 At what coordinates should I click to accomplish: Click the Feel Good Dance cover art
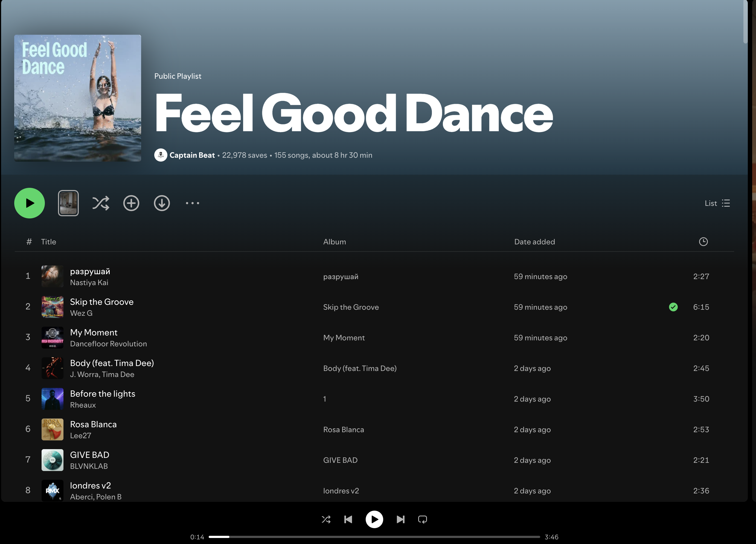click(78, 98)
